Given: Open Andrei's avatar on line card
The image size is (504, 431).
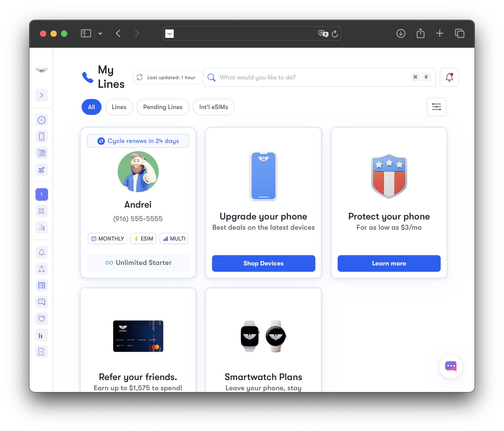Looking at the screenshot, I should [x=138, y=172].
